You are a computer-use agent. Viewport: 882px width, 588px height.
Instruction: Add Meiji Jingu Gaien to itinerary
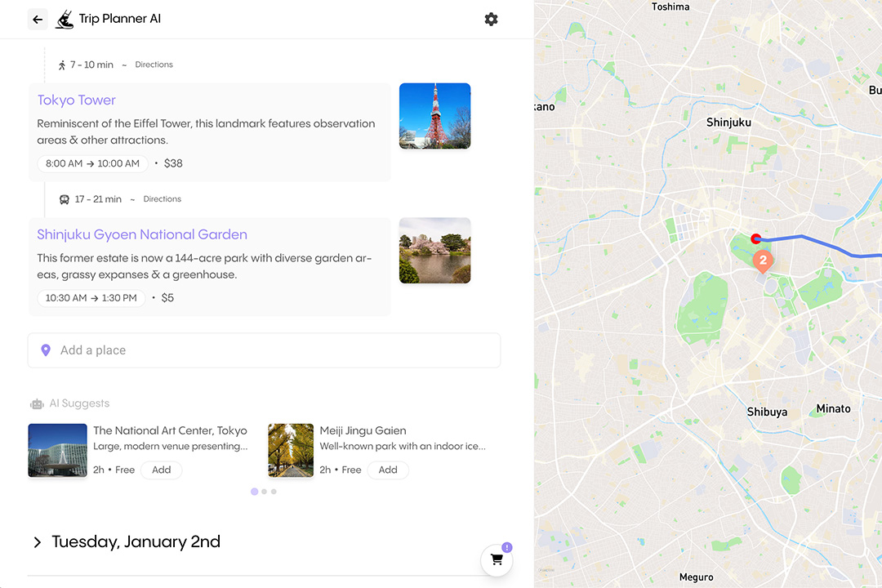pos(388,470)
